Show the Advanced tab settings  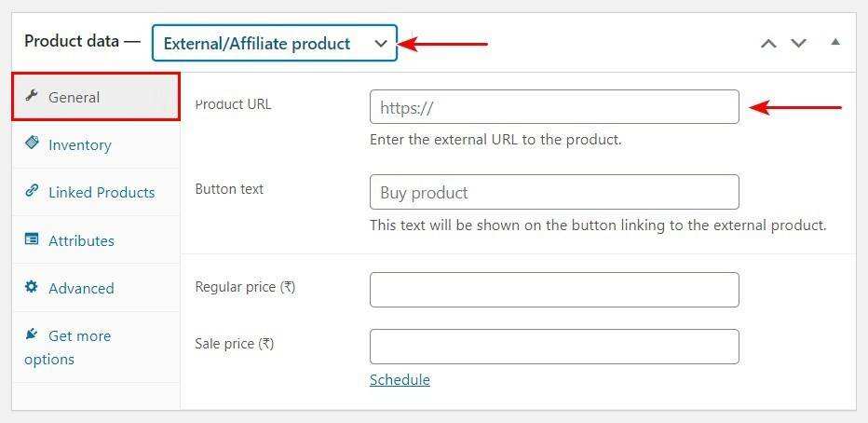coord(81,288)
